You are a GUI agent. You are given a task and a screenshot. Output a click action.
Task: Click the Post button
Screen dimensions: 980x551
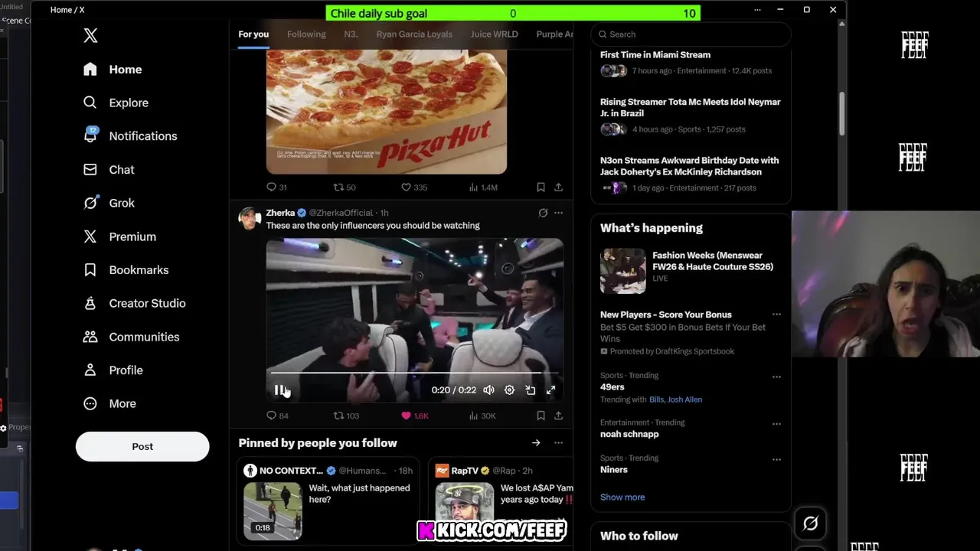click(142, 446)
